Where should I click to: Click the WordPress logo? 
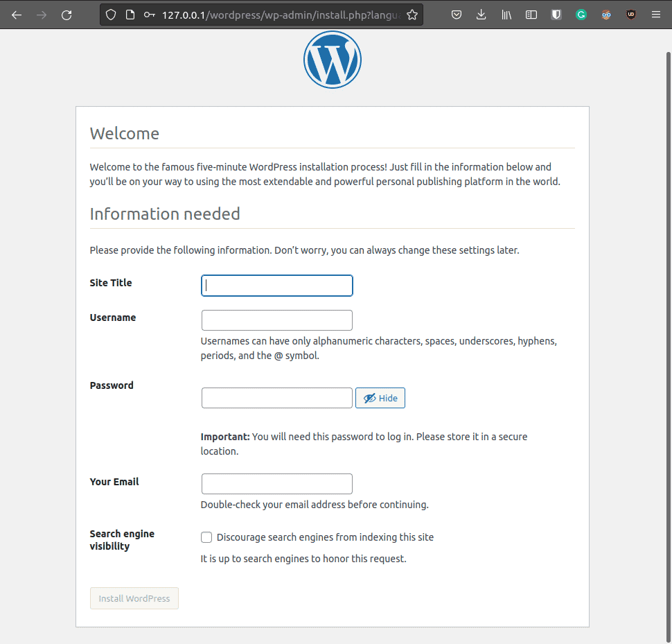point(333,60)
